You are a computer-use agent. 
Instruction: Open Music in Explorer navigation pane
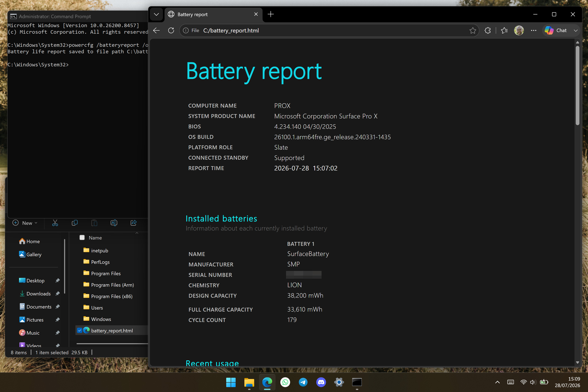pyautogui.click(x=29, y=333)
